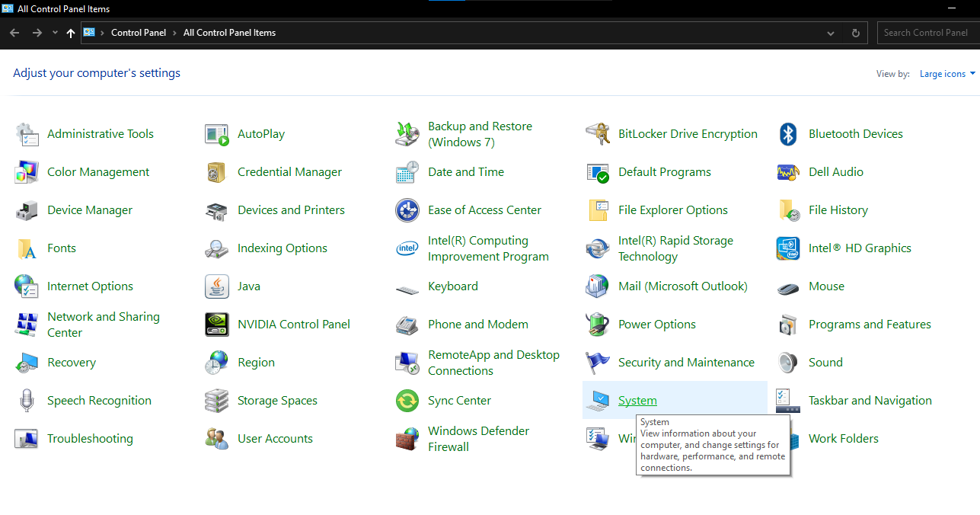Open the Work Folders link
This screenshot has width=980, height=515.
click(x=843, y=439)
